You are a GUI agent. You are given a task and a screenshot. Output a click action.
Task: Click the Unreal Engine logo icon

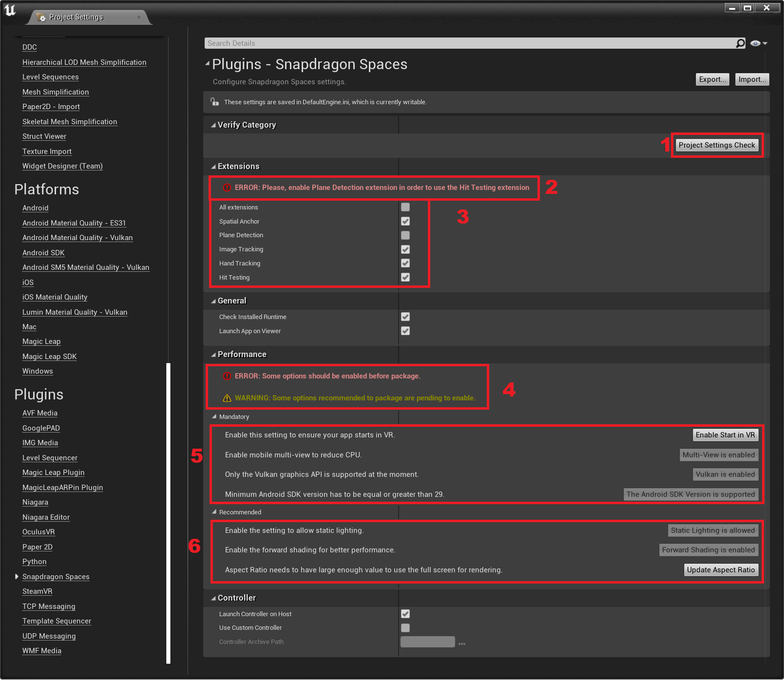[x=10, y=10]
